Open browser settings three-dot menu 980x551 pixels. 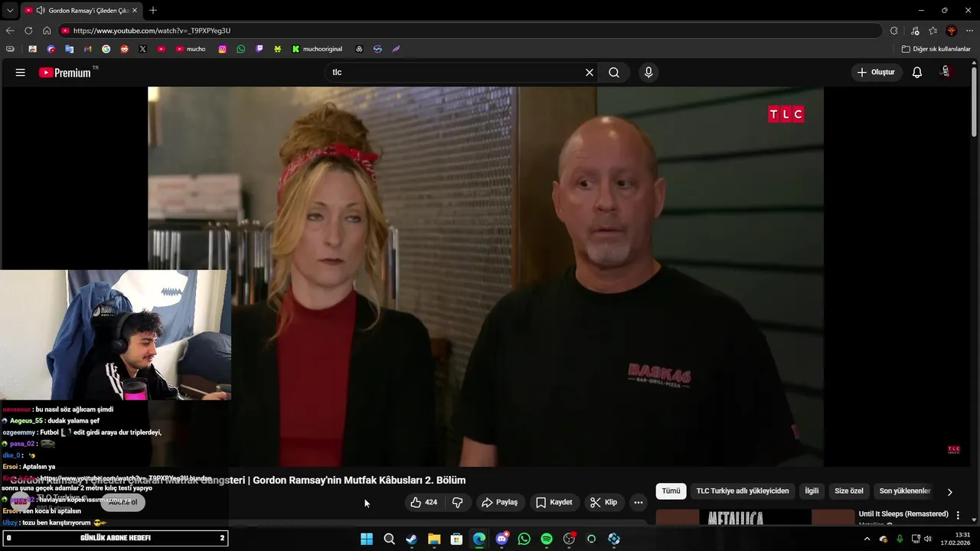[970, 31]
